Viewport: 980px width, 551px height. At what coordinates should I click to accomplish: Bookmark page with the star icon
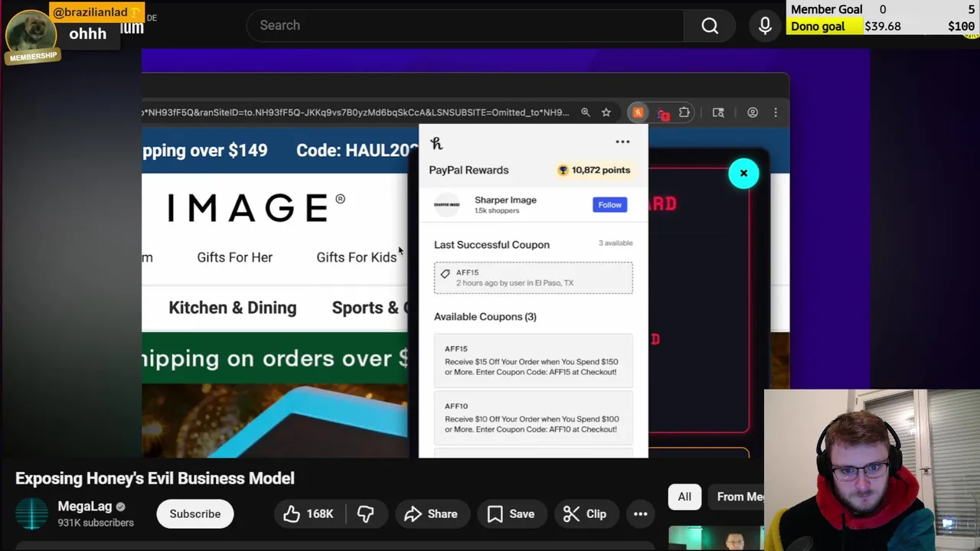pos(606,112)
